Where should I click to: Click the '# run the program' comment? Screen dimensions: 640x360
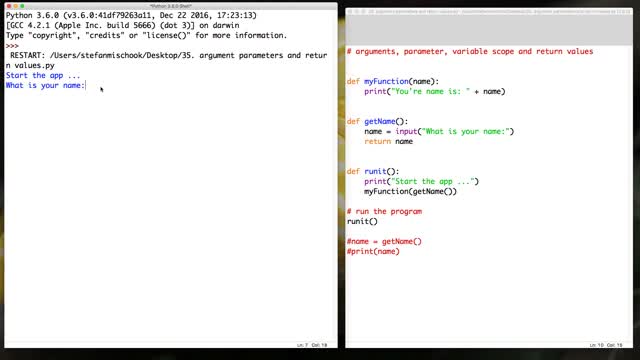coord(384,211)
